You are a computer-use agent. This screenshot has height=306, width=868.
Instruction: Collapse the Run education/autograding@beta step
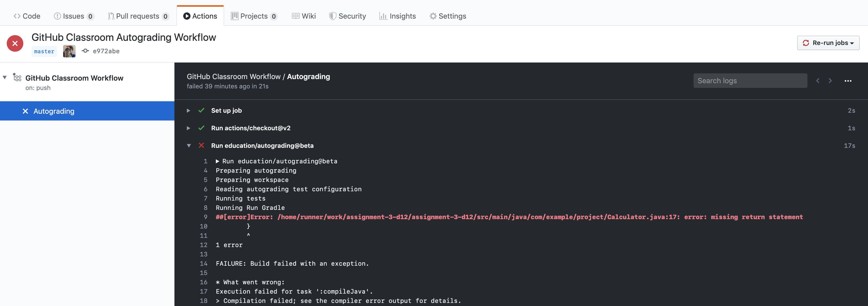[189, 146]
